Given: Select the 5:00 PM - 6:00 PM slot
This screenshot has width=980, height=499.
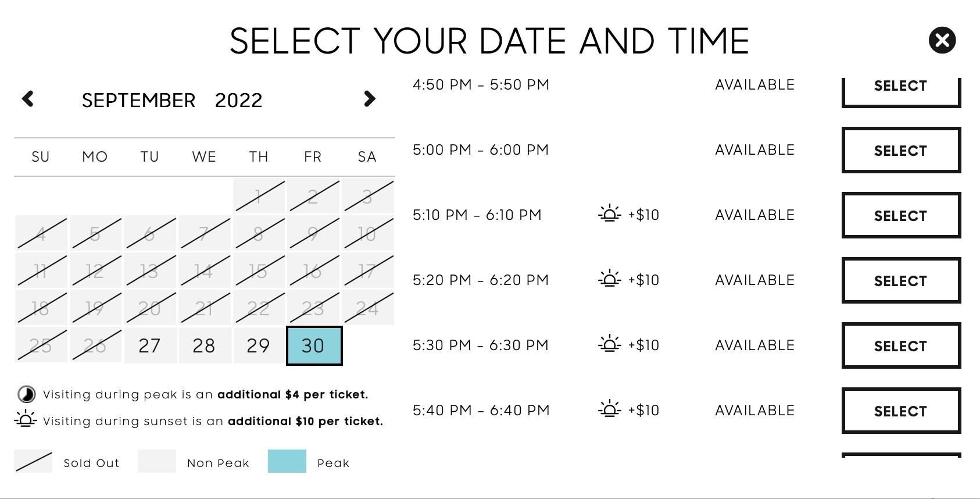Looking at the screenshot, I should 901,150.
